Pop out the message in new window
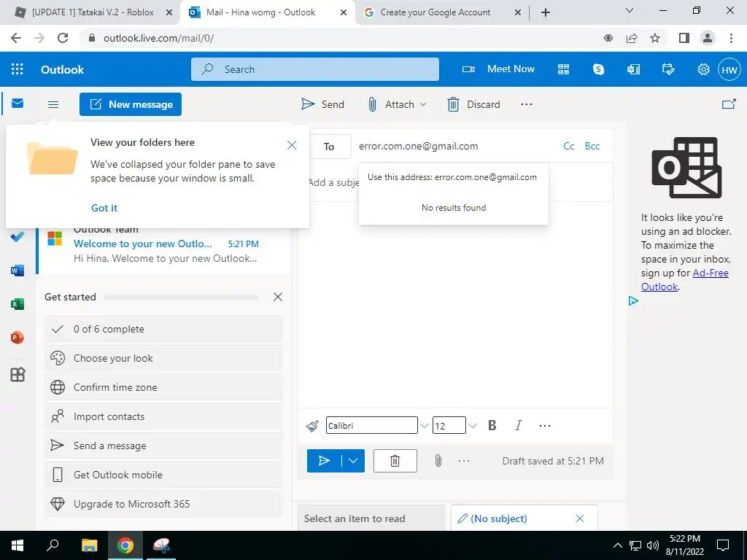This screenshot has height=560, width=747. [x=729, y=104]
